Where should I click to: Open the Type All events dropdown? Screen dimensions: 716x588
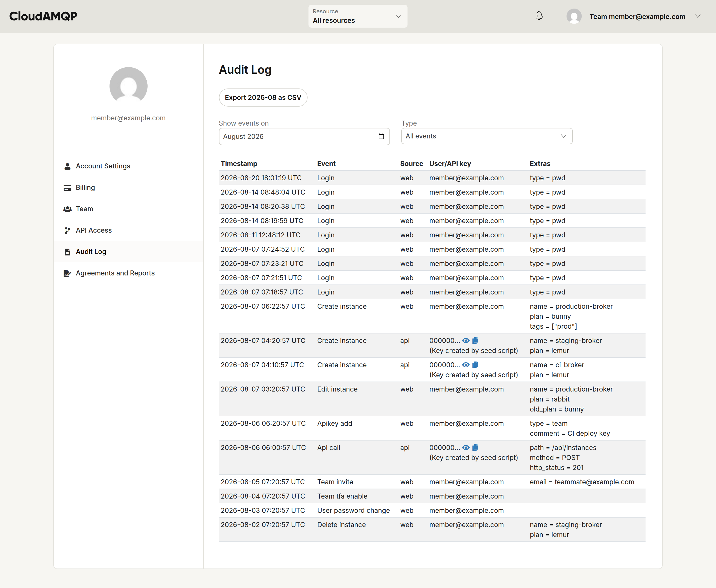(487, 136)
